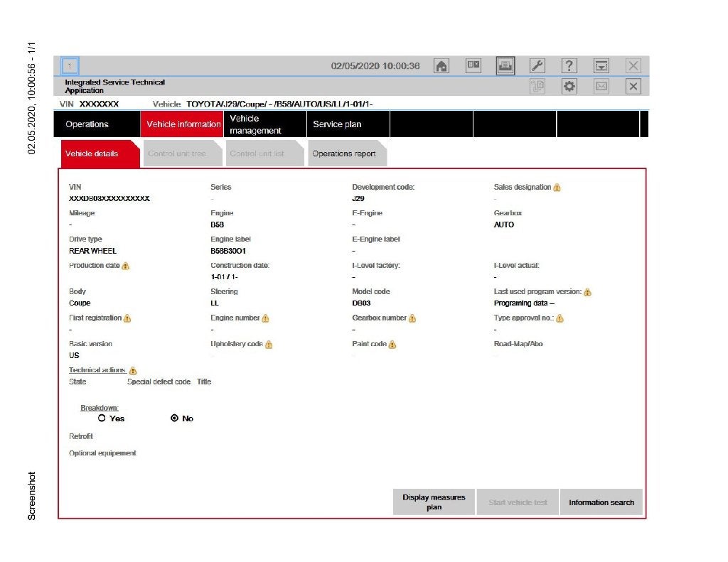Click warning icon beside Sales designation
Screen dimensions: 728x562
coord(557,188)
